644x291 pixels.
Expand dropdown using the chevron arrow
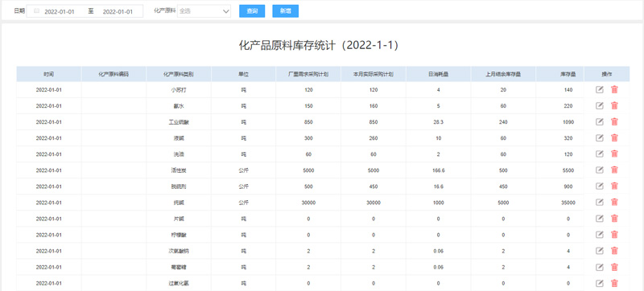coord(226,11)
